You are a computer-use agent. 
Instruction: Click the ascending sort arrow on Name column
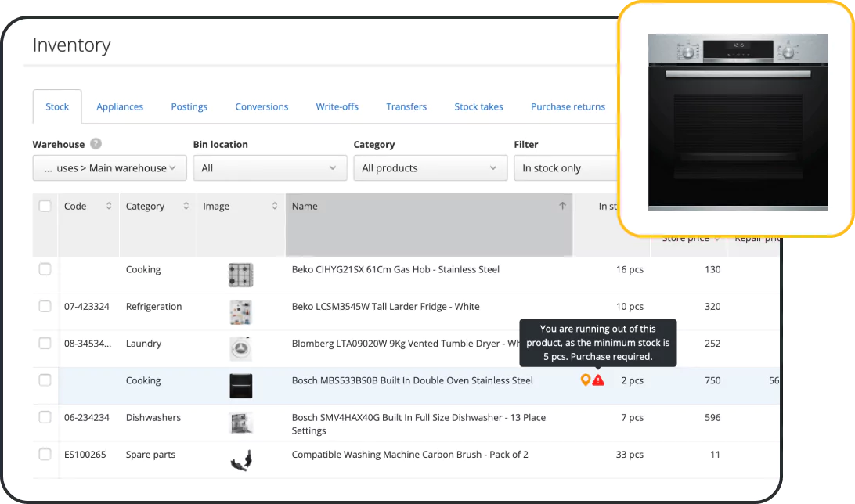[x=562, y=206]
